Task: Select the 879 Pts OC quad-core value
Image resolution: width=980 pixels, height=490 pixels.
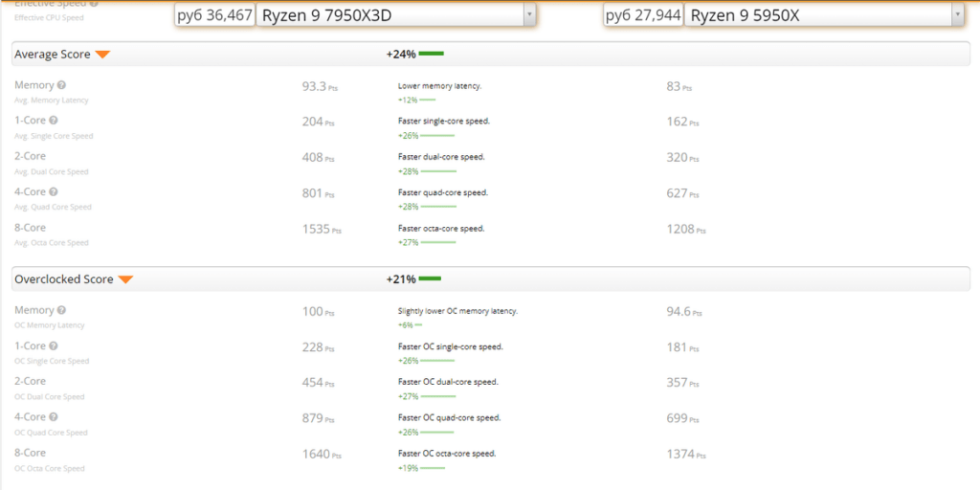Action: (318, 418)
